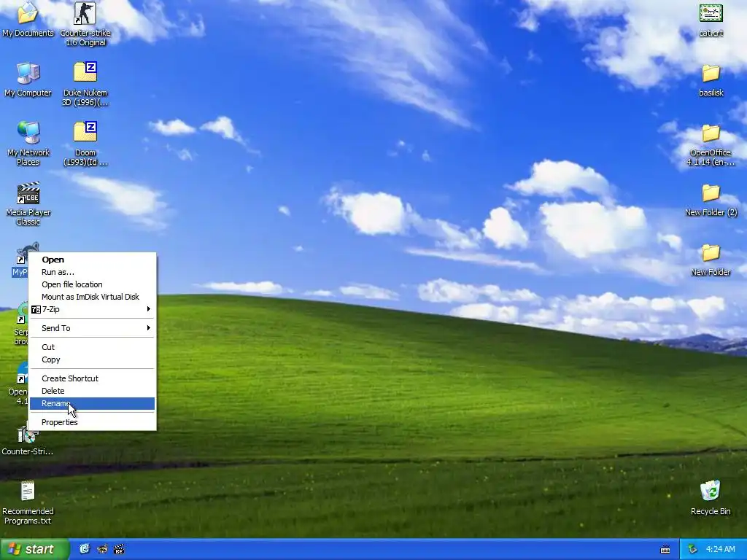747x560 pixels.
Task: Choose Mount as ImDisk Virtual Disk
Action: (x=92, y=297)
